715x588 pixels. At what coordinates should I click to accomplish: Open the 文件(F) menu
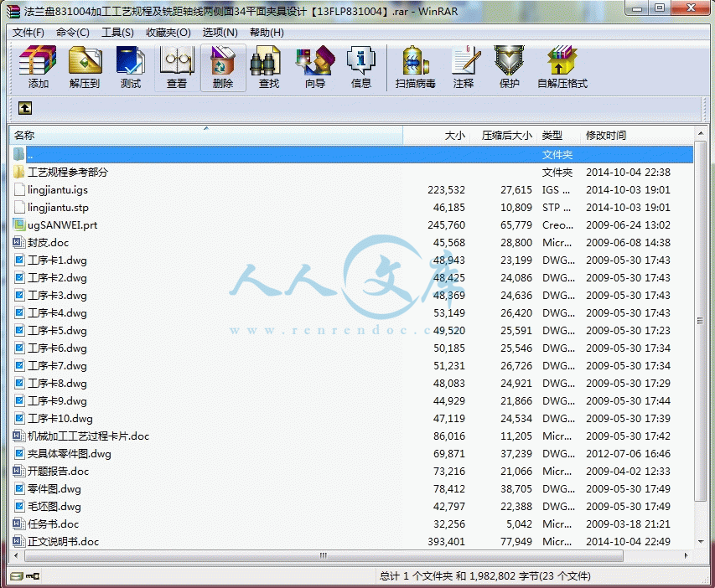pyautogui.click(x=28, y=33)
